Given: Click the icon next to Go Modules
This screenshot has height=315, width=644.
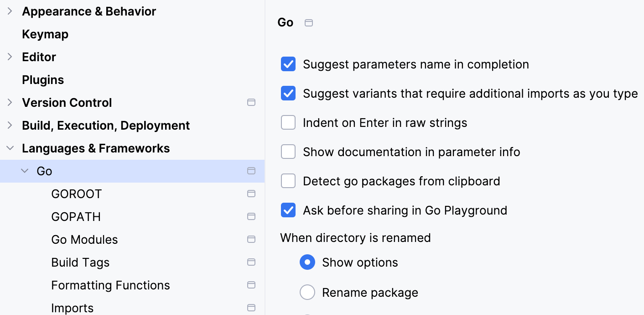Looking at the screenshot, I should pos(251,239).
